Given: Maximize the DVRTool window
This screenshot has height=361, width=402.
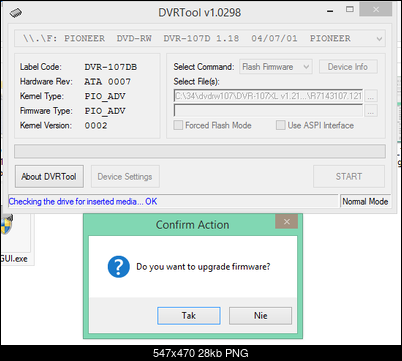Looking at the screenshot, I should tap(350, 10).
